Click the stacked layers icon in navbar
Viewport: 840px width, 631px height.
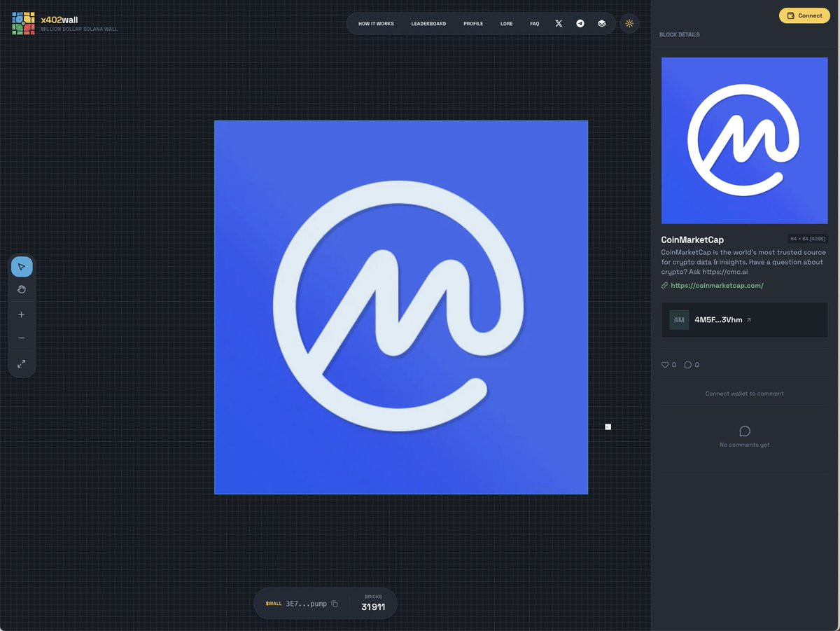(602, 24)
